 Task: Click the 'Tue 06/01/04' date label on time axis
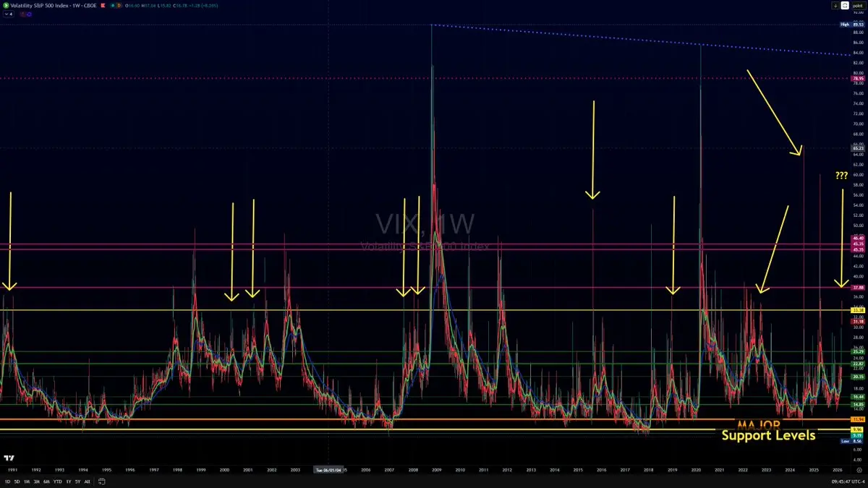328,468
